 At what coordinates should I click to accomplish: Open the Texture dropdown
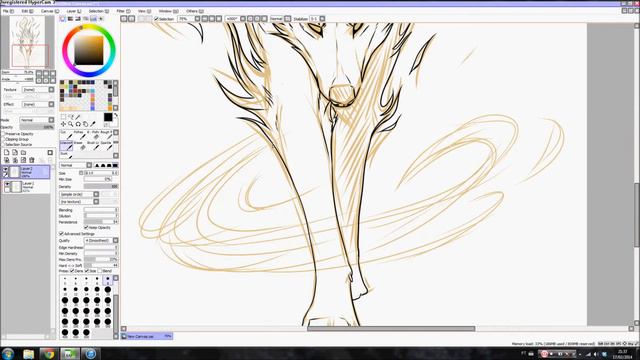pos(38,89)
